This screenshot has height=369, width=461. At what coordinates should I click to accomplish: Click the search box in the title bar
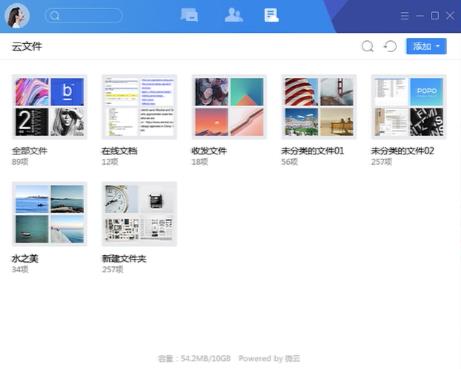pyautogui.click(x=84, y=16)
